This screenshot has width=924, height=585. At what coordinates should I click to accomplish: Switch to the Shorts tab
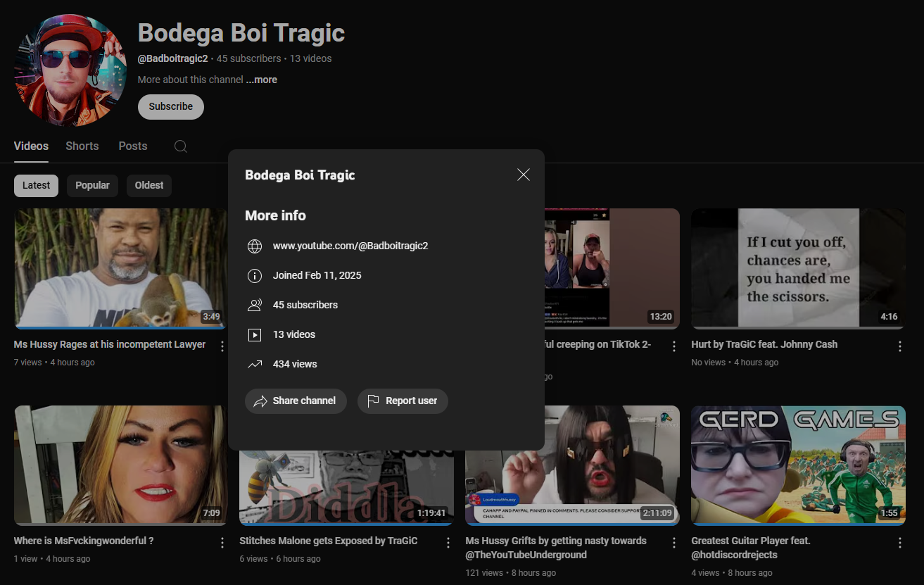pyautogui.click(x=82, y=146)
